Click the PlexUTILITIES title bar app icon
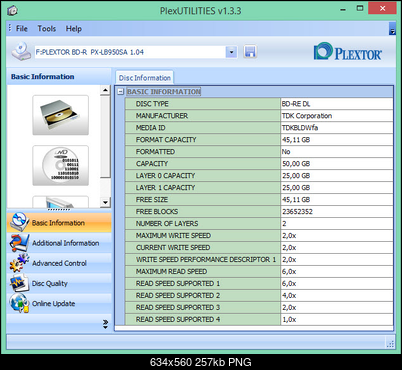The image size is (402, 370). [12, 11]
